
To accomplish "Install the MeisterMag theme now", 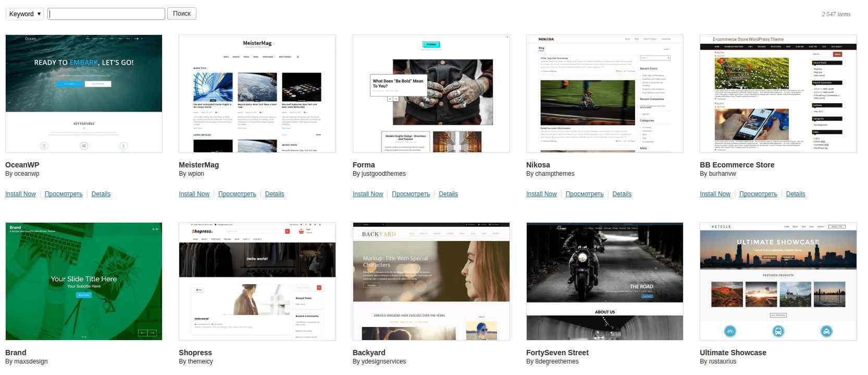I will pyautogui.click(x=194, y=194).
